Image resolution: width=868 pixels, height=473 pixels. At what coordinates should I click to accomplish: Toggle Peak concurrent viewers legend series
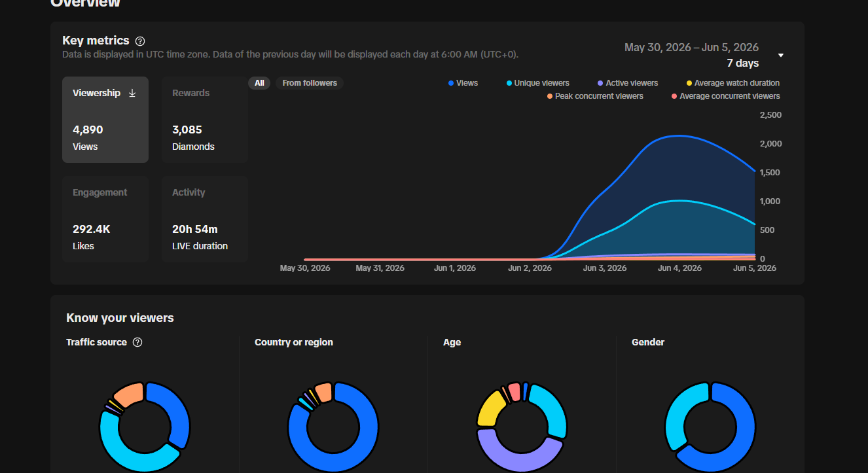click(x=595, y=96)
